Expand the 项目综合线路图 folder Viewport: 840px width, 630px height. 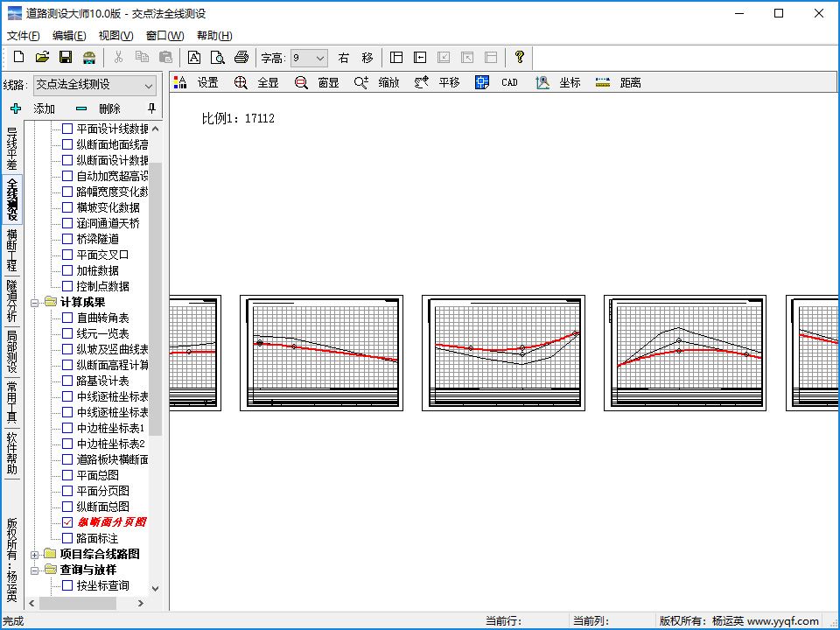point(34,555)
